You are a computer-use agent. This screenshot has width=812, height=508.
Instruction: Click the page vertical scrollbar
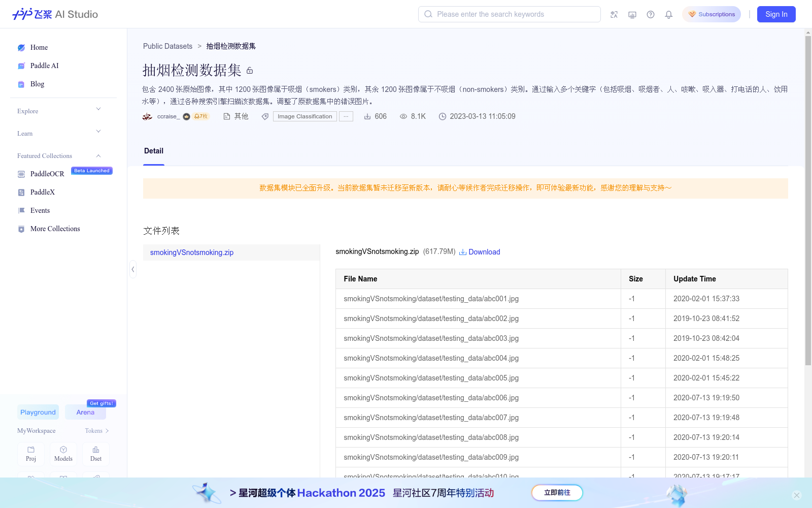pos(808,201)
